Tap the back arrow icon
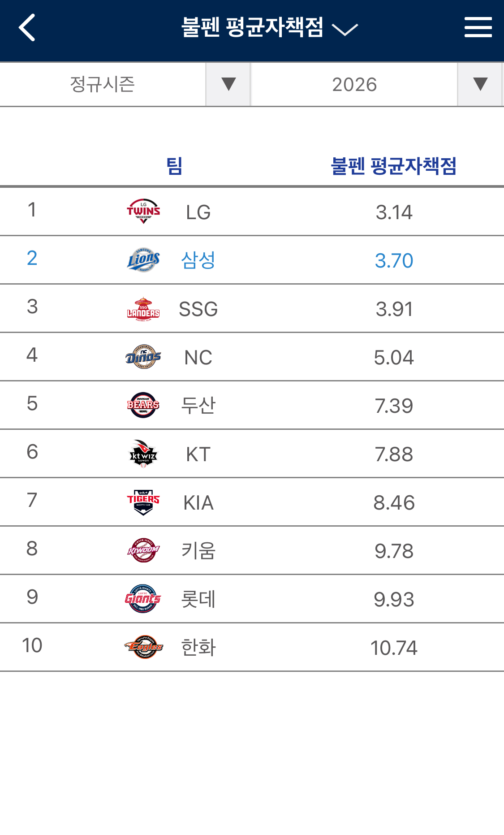 27,28
